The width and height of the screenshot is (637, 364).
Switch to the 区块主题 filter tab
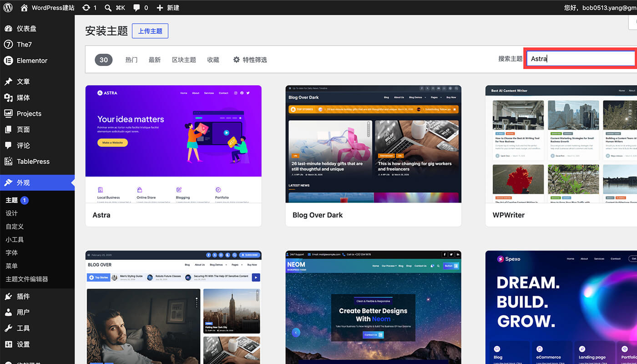[x=184, y=60]
